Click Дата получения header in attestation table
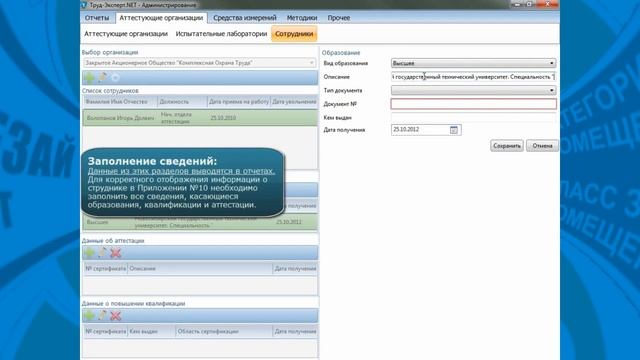 click(x=295, y=269)
